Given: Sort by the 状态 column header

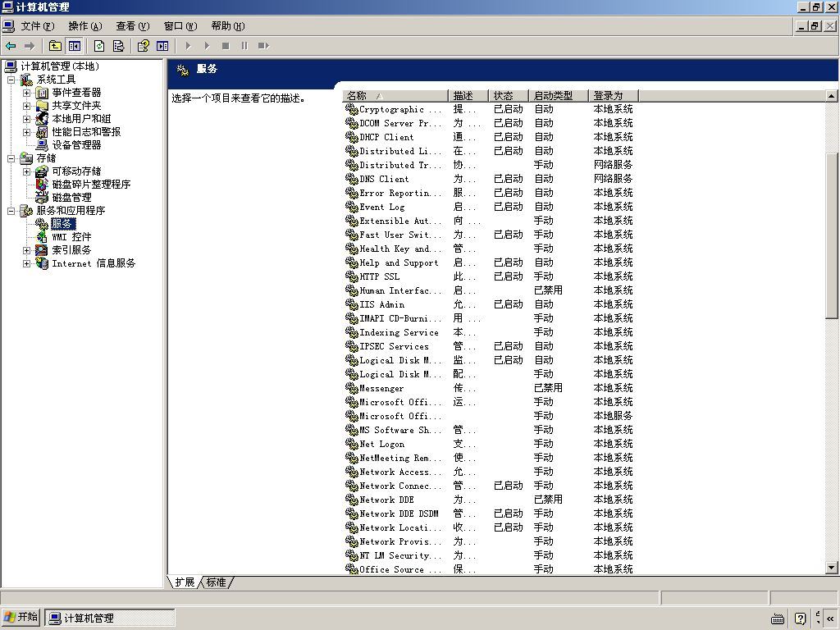Looking at the screenshot, I should (509, 96).
